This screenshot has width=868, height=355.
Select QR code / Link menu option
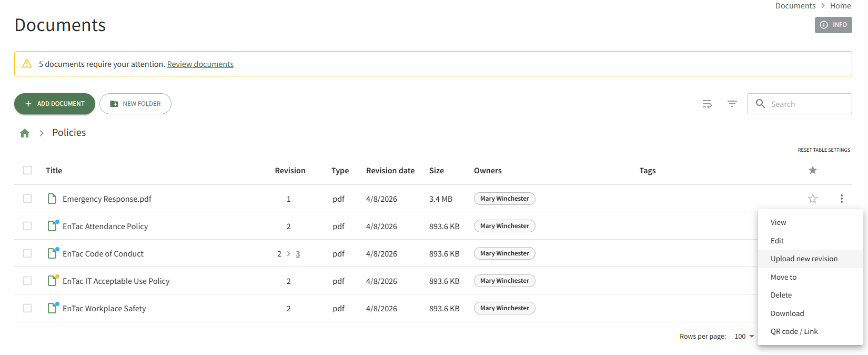[794, 331]
